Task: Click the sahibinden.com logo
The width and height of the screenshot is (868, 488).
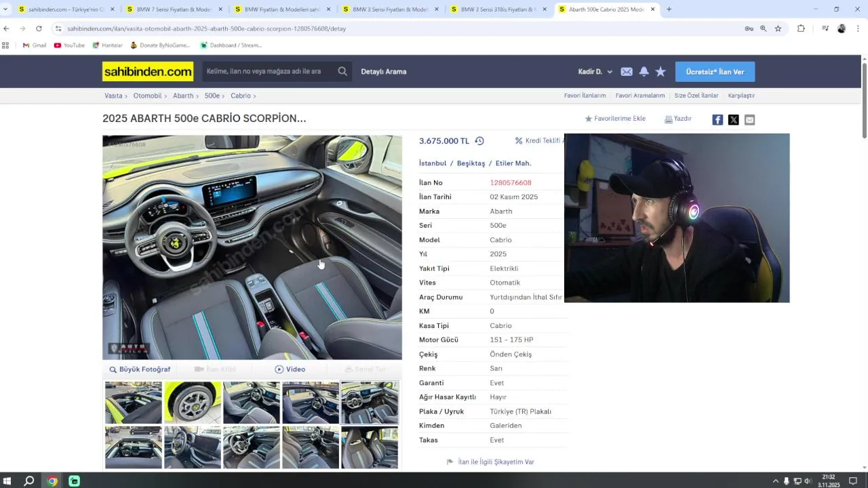Action: click(x=148, y=71)
